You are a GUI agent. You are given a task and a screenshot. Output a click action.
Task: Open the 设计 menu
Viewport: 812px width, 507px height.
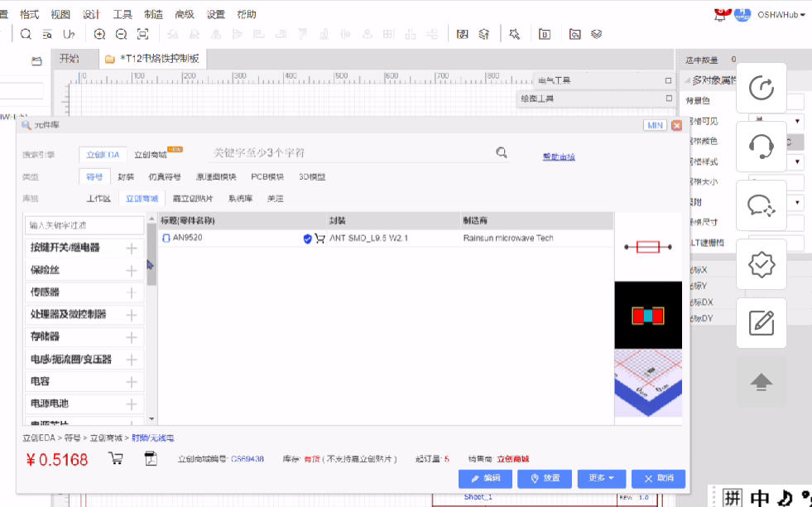coord(92,15)
